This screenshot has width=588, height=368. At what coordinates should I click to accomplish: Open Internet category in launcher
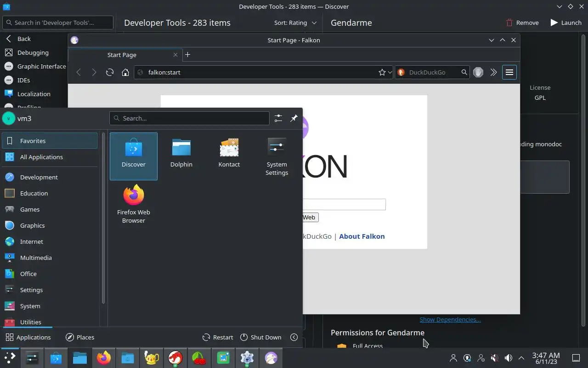[x=50, y=241]
